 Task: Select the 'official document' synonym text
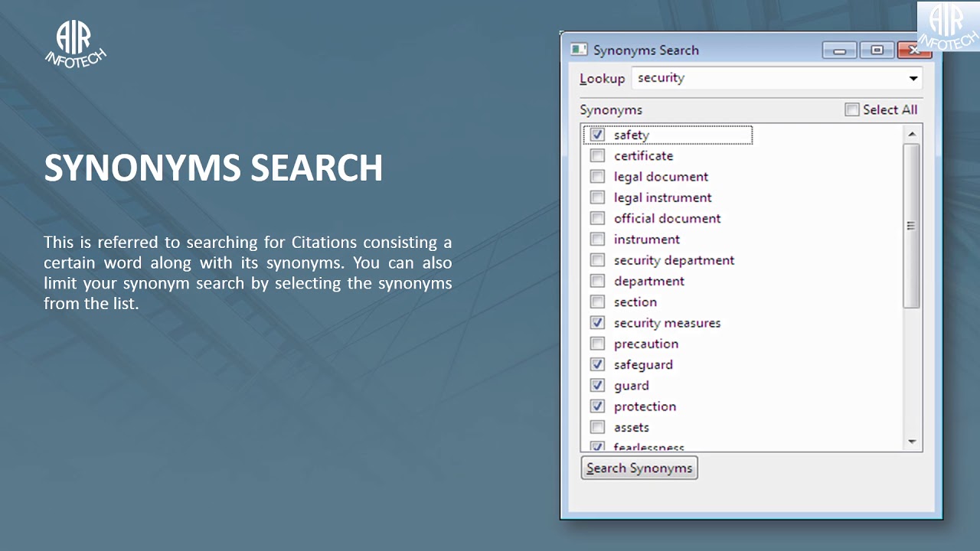[667, 218]
